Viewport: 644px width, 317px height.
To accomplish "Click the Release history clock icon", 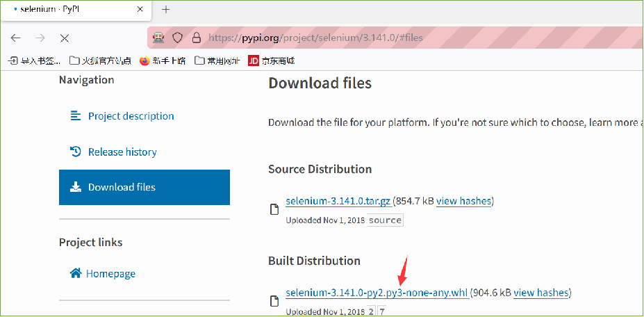I will pos(76,152).
